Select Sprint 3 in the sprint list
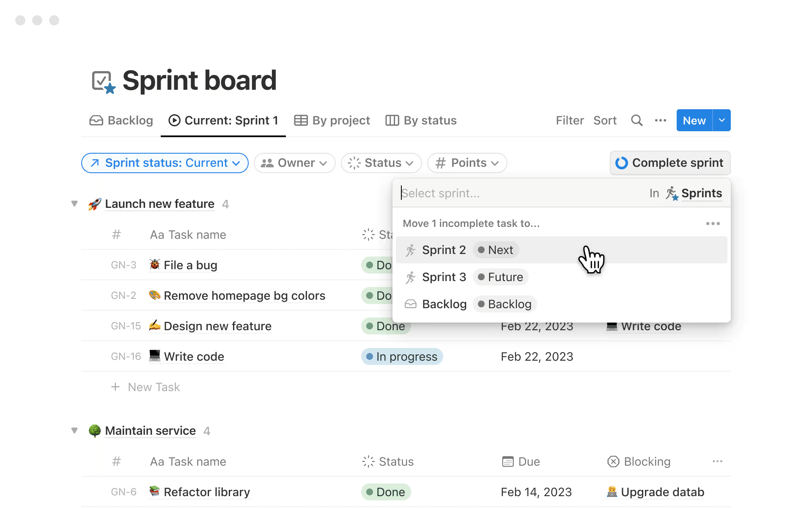The width and height of the screenshot is (812, 508). (x=444, y=277)
